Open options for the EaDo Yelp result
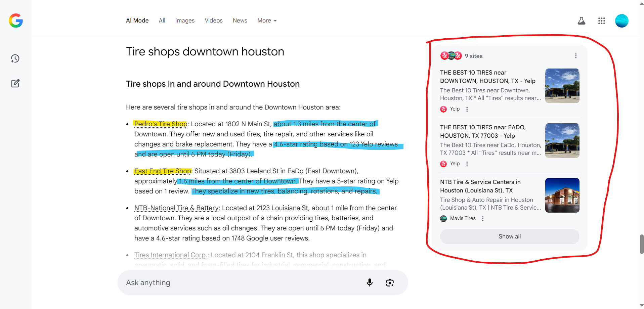Viewport: 644px width, 309px height. click(x=467, y=164)
